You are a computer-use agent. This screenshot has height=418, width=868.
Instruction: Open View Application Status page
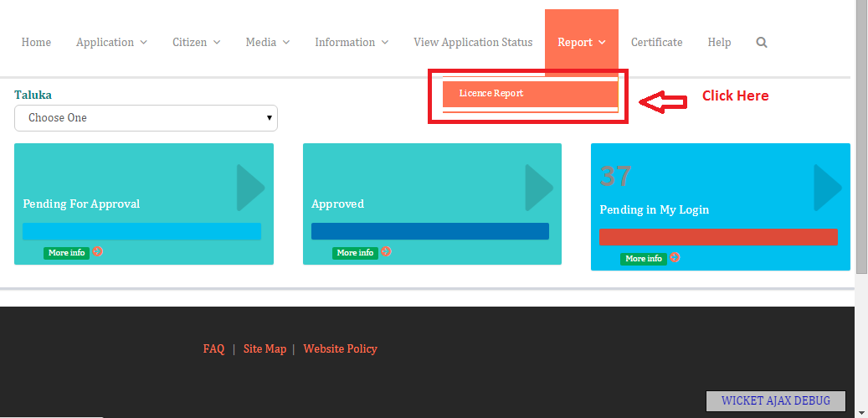(x=473, y=43)
